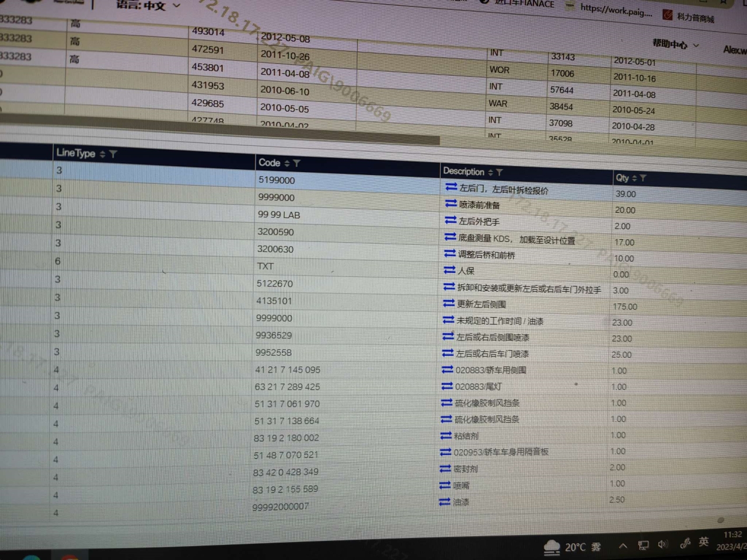Viewport: 747px width, 560px height.
Task: Toggle sort arrows on Qty column
Action: pyautogui.click(x=634, y=178)
